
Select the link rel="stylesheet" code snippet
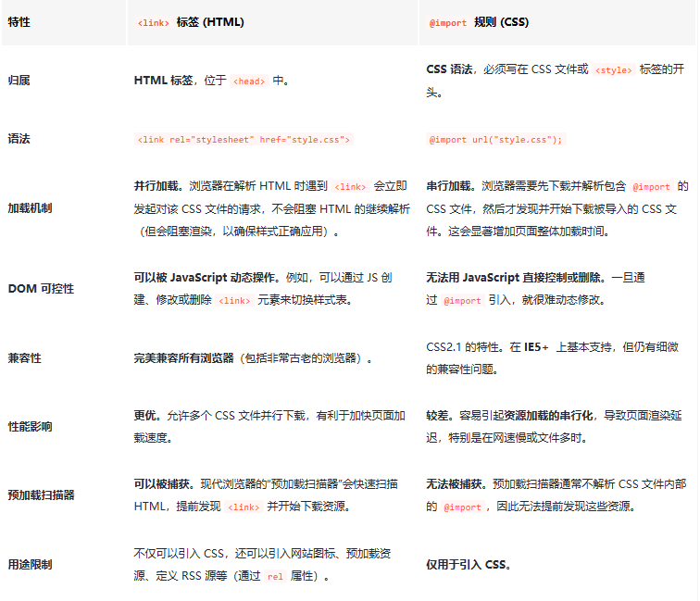click(x=243, y=140)
